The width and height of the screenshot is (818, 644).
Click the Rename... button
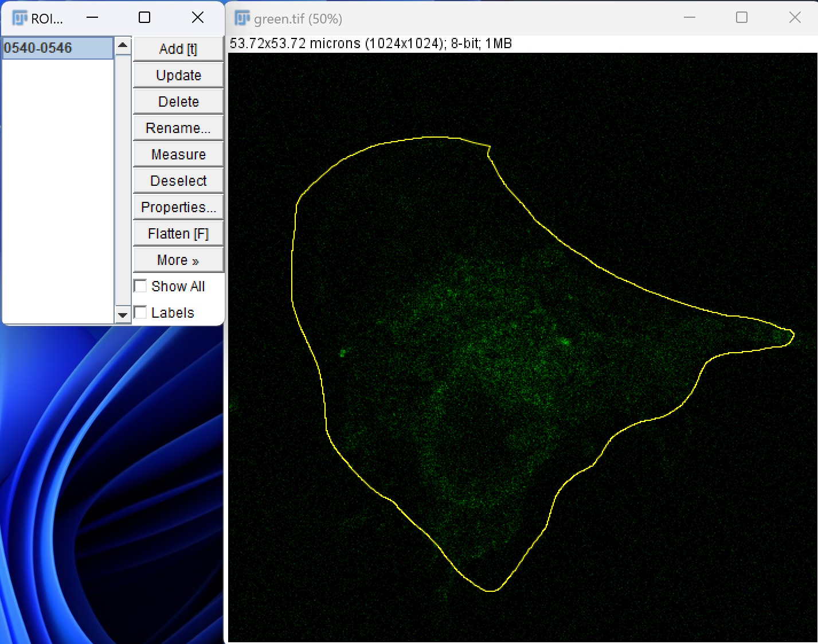point(178,128)
